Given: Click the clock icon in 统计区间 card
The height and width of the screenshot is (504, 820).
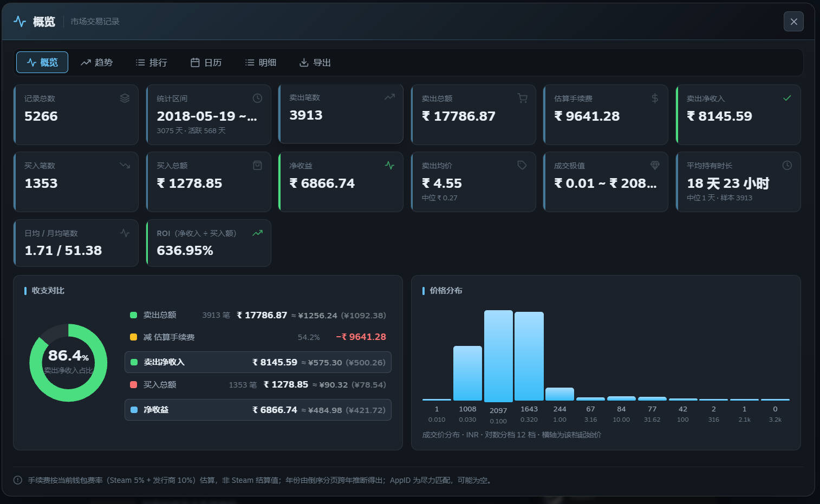Looking at the screenshot, I should coord(257,98).
